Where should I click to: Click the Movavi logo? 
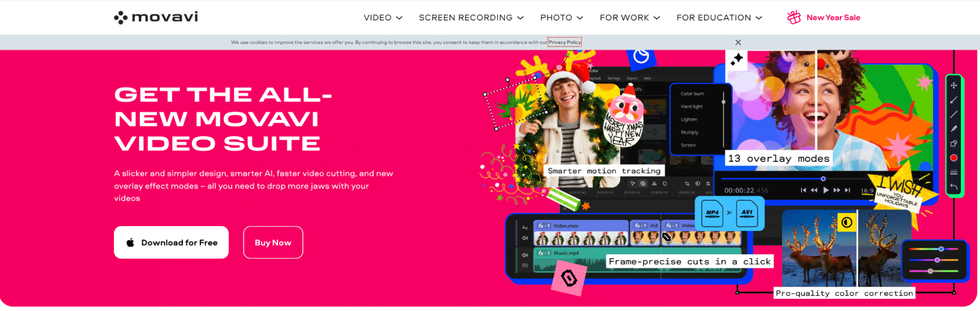click(x=156, y=17)
